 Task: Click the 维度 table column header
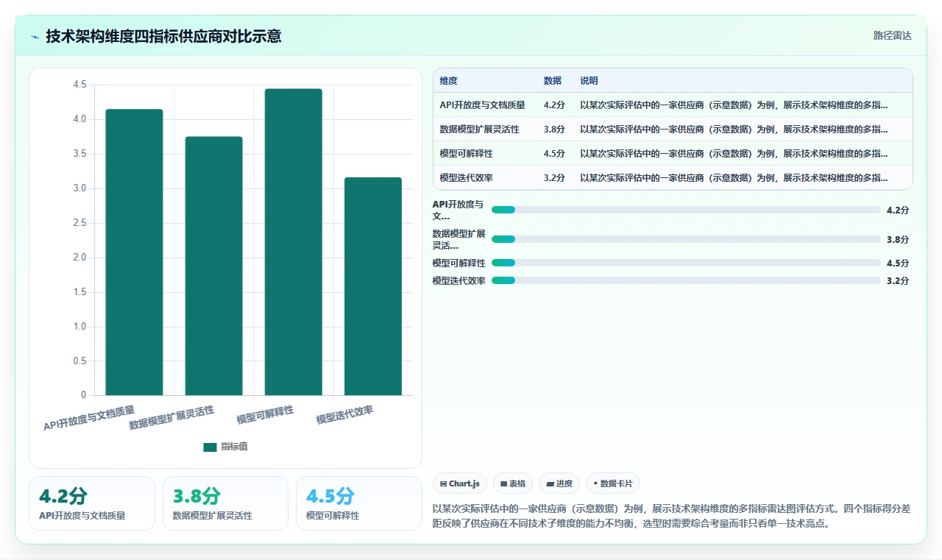pyautogui.click(x=448, y=81)
